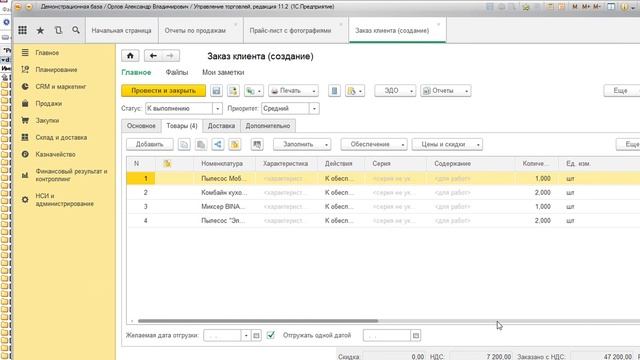Open Планирование section in sidebar
640x360 pixels.
coord(56,70)
